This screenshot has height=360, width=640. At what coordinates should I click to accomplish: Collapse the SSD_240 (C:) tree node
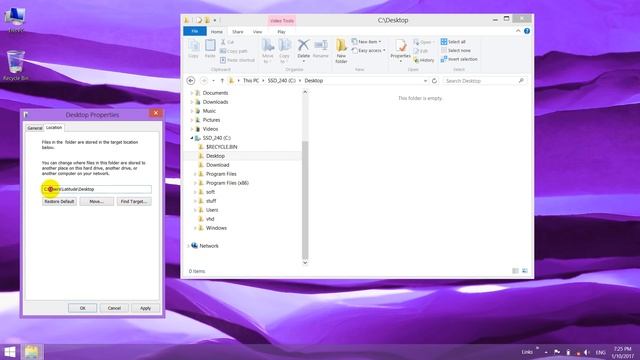coord(191,138)
